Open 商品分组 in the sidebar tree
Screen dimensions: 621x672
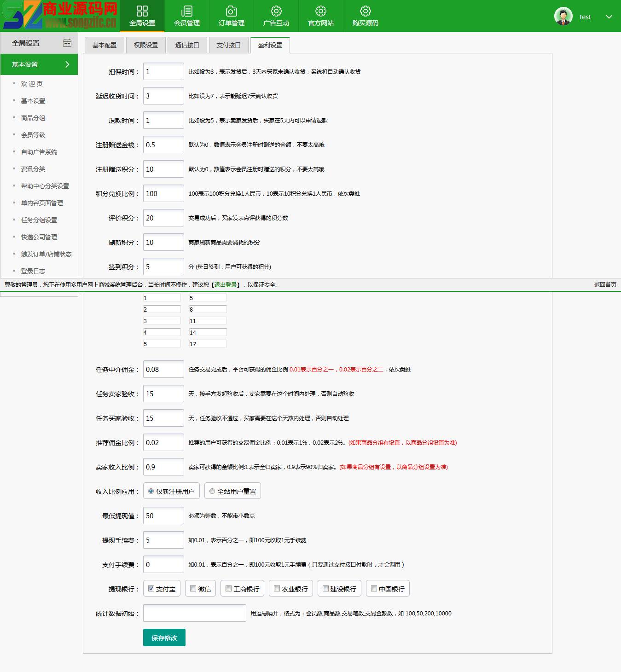coord(33,118)
